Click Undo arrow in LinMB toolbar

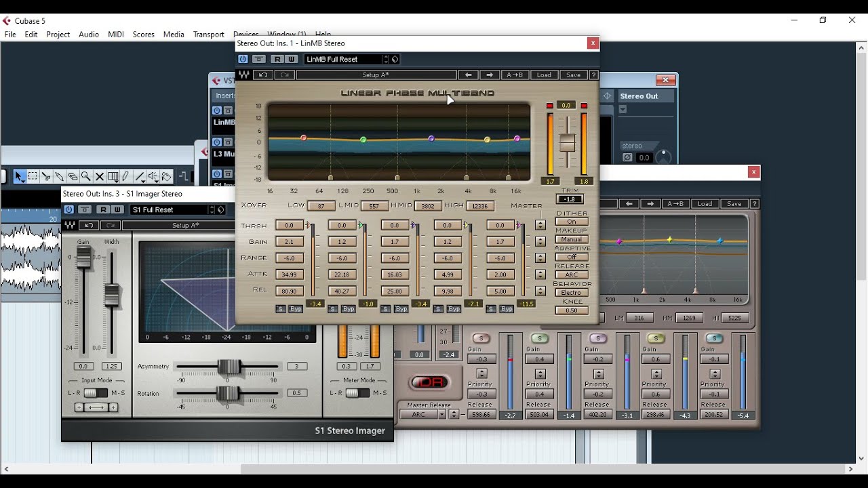263,75
